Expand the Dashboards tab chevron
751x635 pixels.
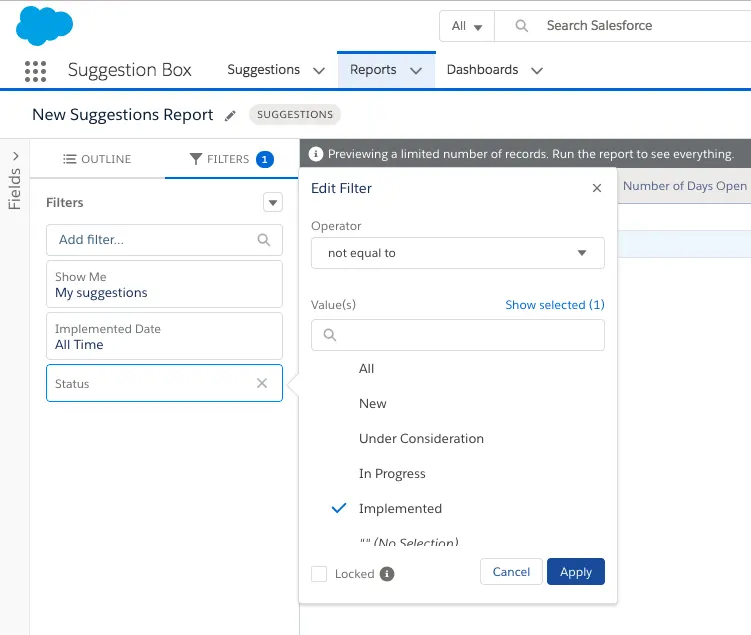(x=537, y=71)
